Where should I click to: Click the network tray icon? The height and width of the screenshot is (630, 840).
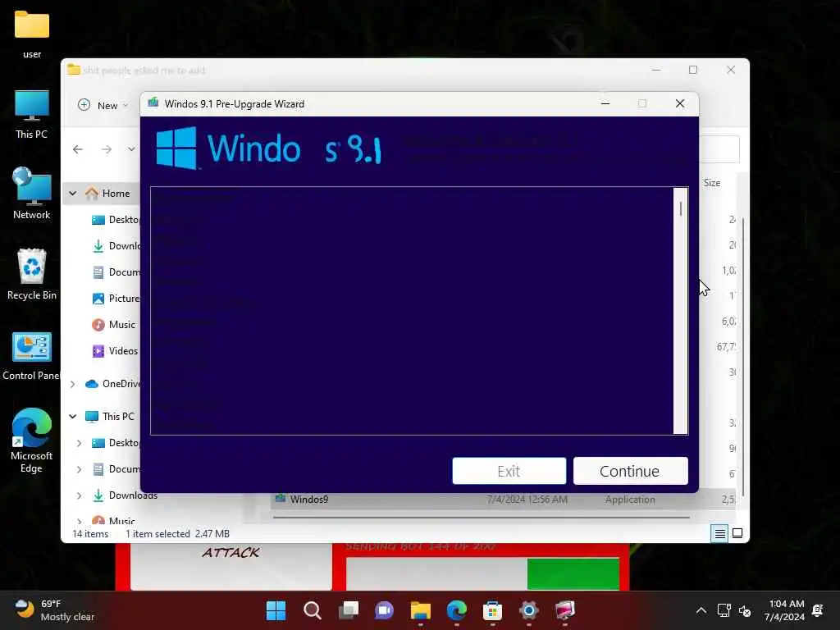(724, 610)
